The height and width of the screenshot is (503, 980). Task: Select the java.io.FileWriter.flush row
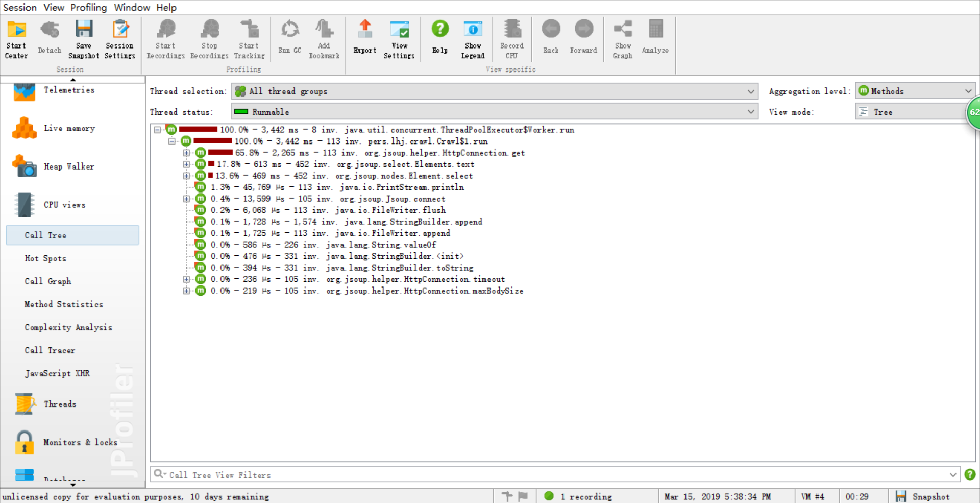coord(321,210)
